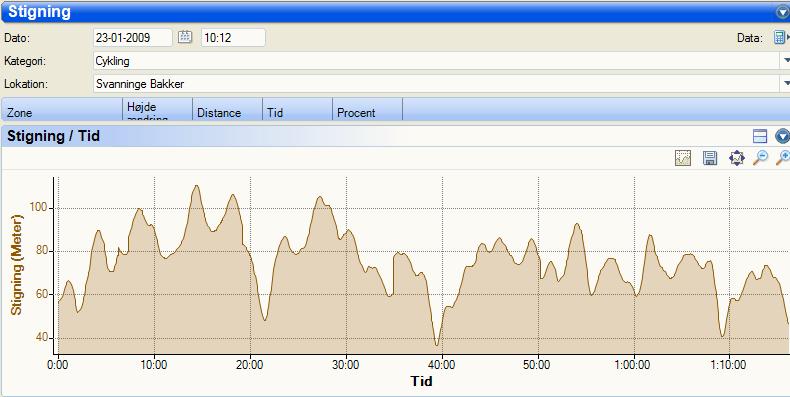Fit the chart with the auto-zoom icon
This screenshot has width=790, height=397.
(x=737, y=158)
